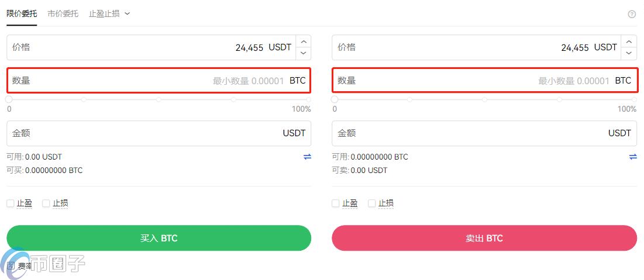Expand the 止盈止损 order type dropdown
This screenshot has width=644, height=280.
pos(109,13)
